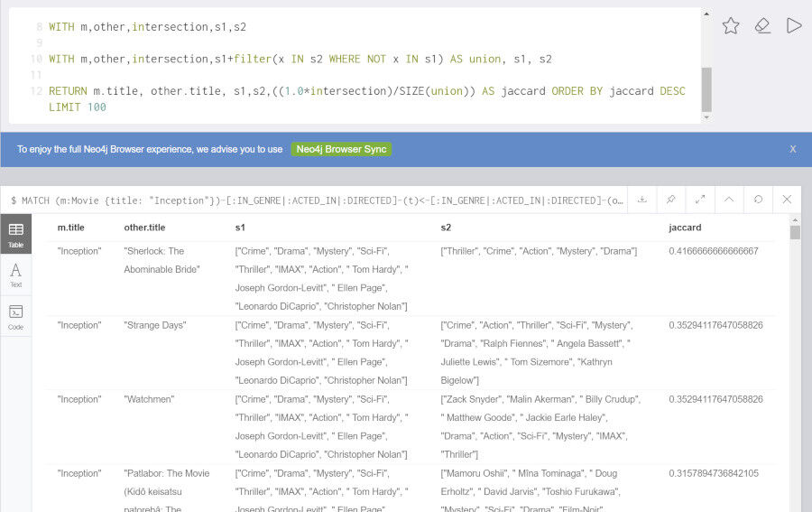Click s2 list containing Mamoru Oshii

(531, 490)
